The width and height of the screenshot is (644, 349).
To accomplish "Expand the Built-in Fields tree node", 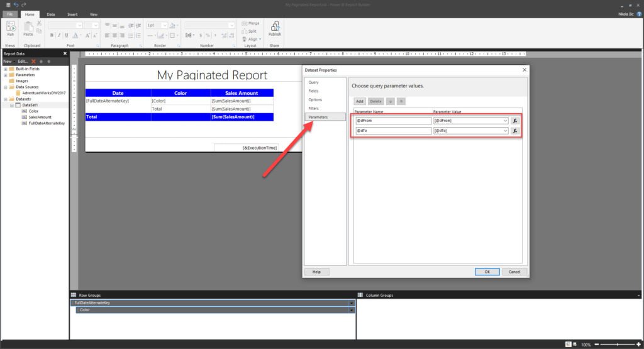I will point(5,69).
